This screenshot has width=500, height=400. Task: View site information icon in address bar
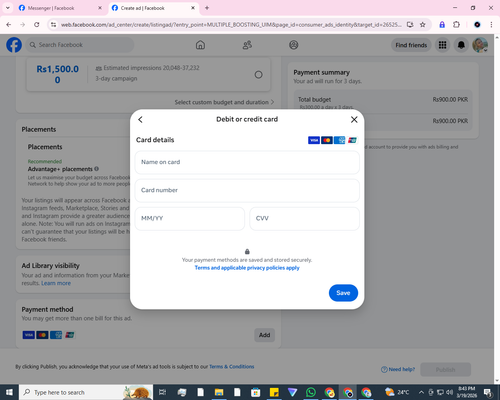53,25
